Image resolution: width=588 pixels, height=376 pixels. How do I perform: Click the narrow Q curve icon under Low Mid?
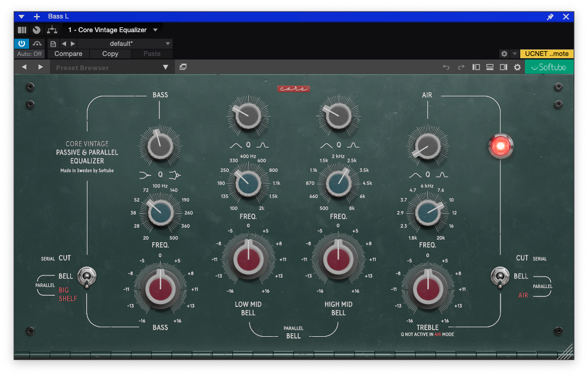262,145
